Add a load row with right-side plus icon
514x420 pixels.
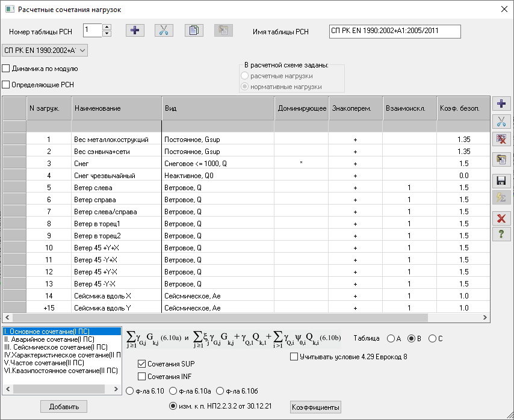coord(500,103)
